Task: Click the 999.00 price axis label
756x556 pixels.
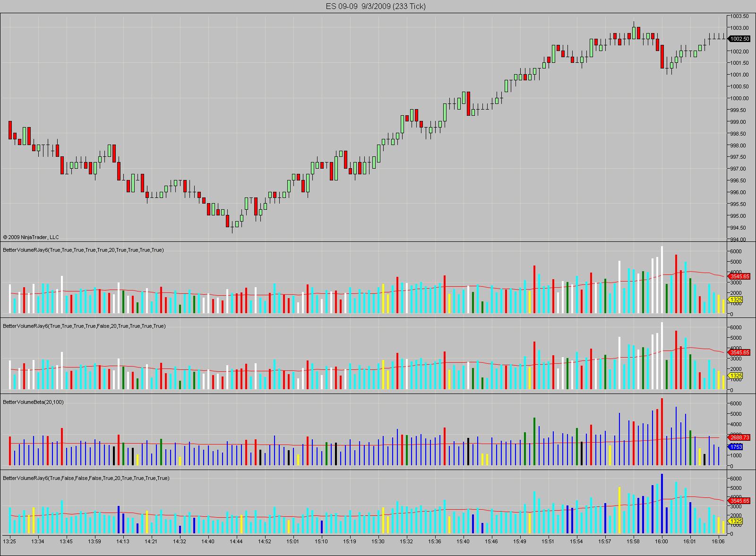Action: point(739,122)
